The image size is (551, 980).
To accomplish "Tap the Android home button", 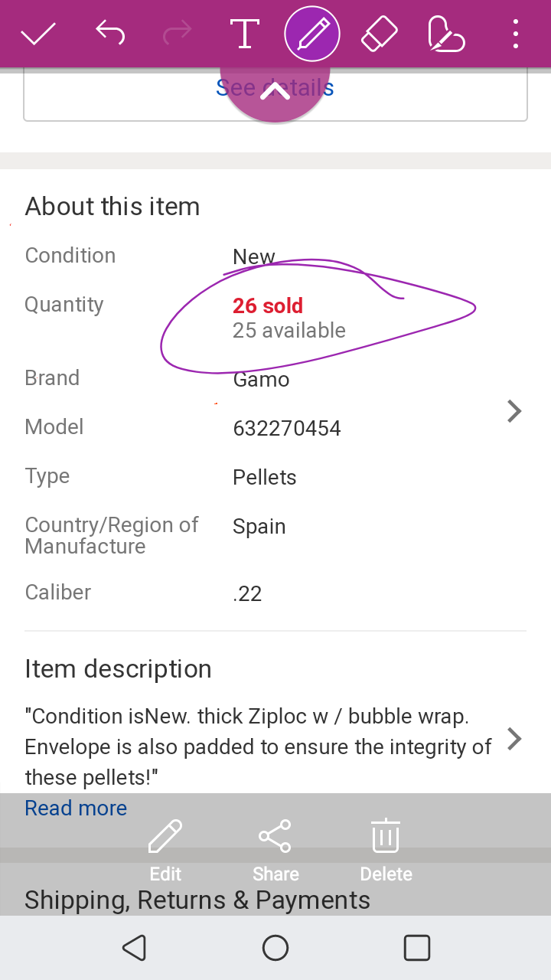I will pyautogui.click(x=275, y=948).
